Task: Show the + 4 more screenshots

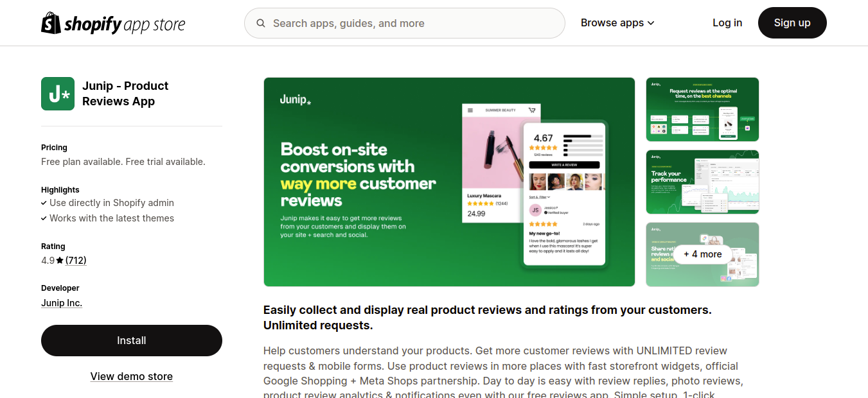Action: click(x=702, y=254)
